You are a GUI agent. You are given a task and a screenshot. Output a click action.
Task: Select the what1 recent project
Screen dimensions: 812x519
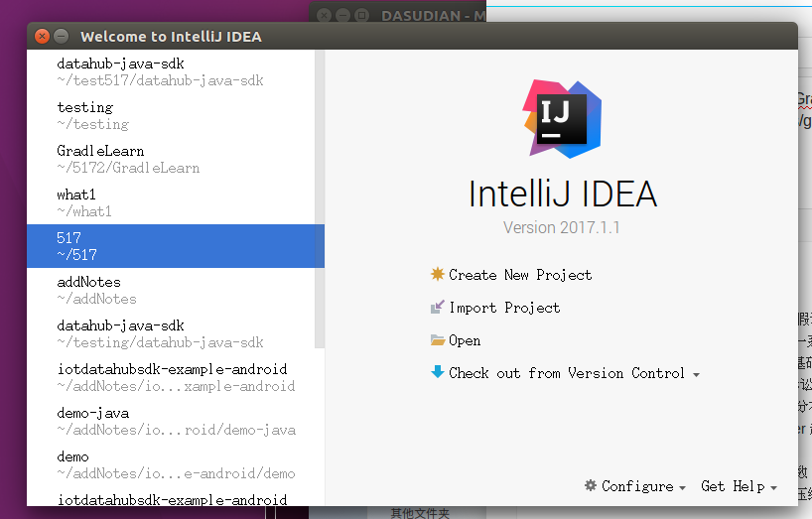pyautogui.click(x=176, y=202)
